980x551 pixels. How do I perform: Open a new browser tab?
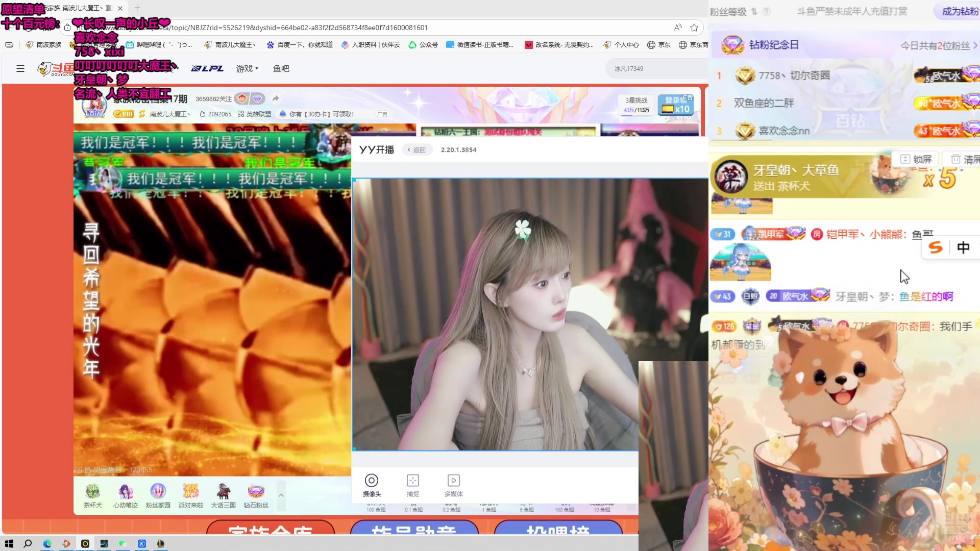(x=137, y=8)
